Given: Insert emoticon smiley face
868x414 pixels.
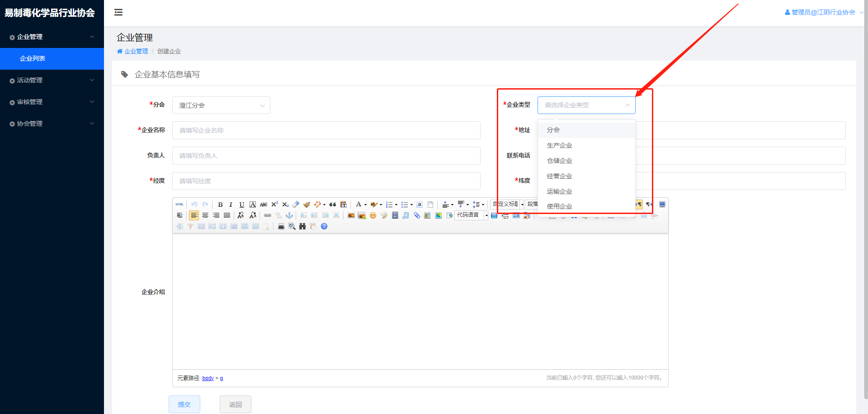Looking at the screenshot, I should (373, 215).
